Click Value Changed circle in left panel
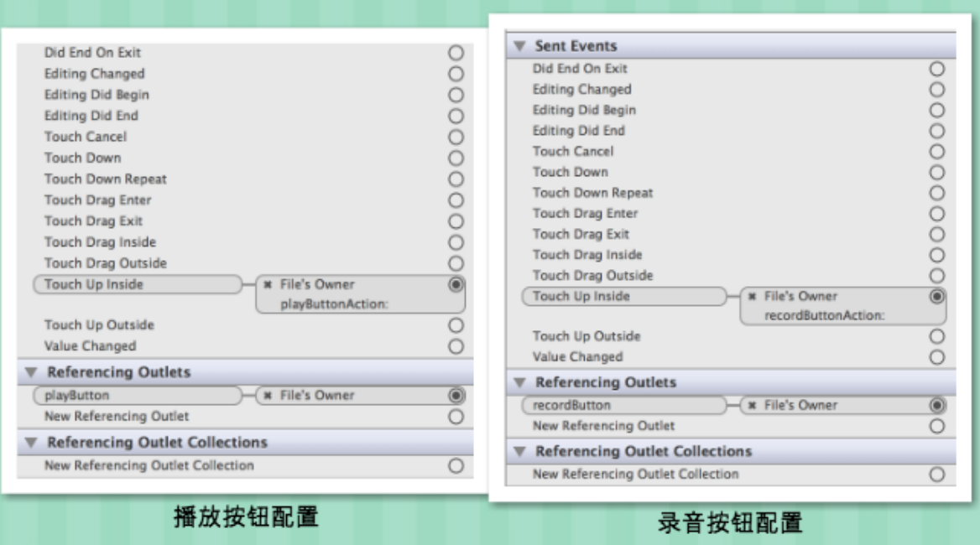 point(456,346)
